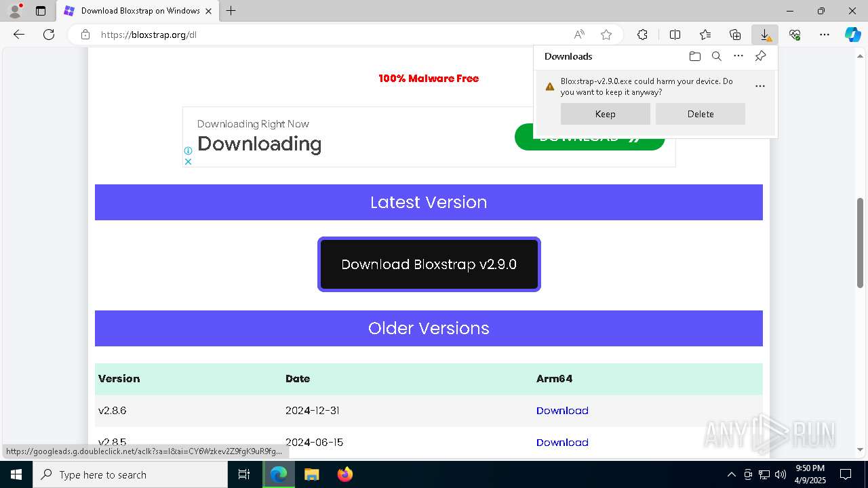868x488 pixels.
Task: Open more actions for Bloxstrap download item
Action: click(760, 86)
